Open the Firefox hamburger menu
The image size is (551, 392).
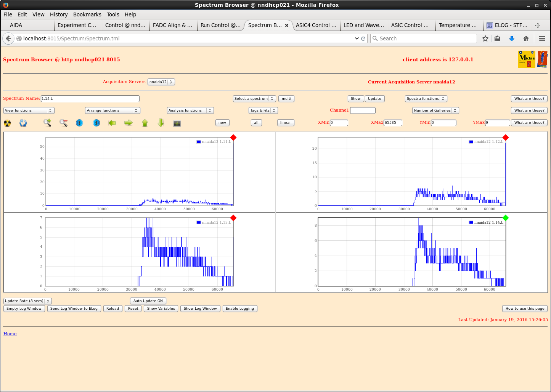(x=542, y=38)
